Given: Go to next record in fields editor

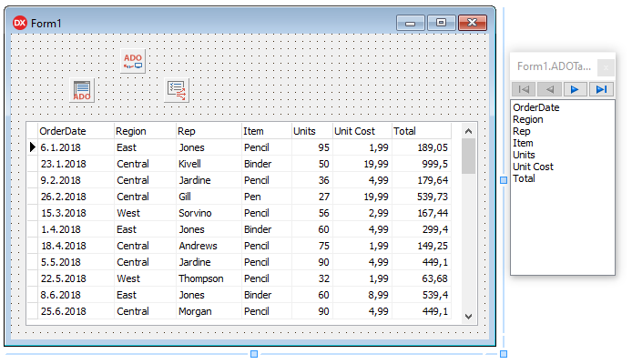Looking at the screenshot, I should (575, 89).
